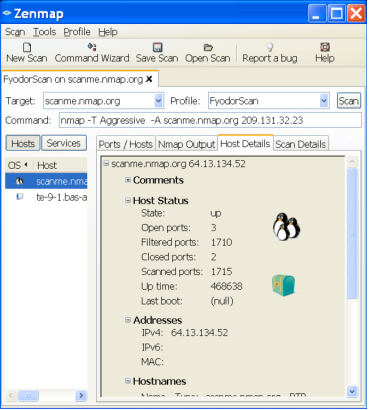The height and width of the screenshot is (410, 369).
Task: Click the Linux penguin icon for scanme host
Action: pos(20,181)
